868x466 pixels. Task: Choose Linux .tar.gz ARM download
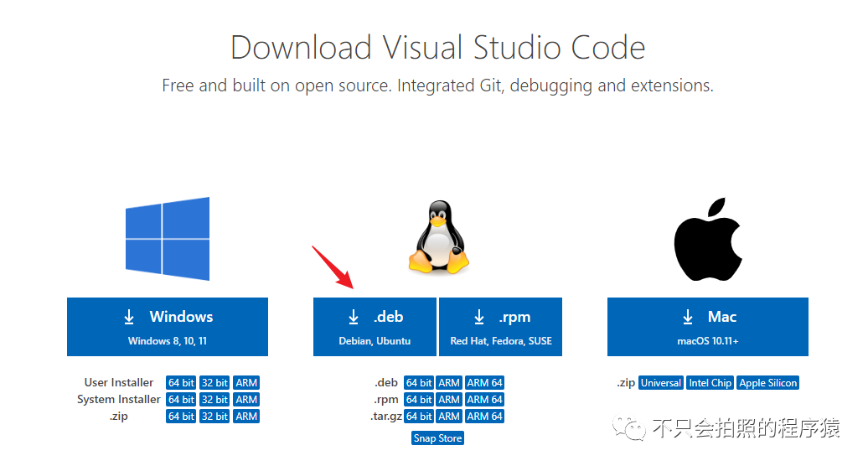click(x=449, y=417)
